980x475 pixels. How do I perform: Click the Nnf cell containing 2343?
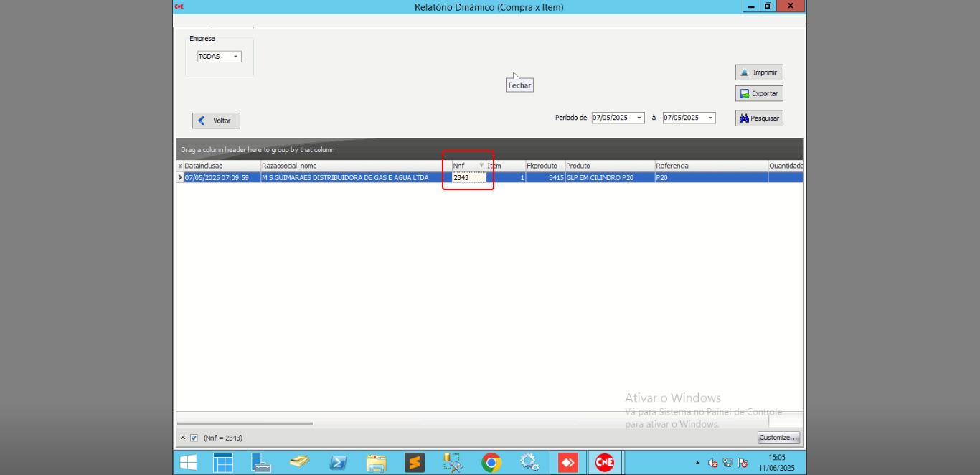click(468, 177)
